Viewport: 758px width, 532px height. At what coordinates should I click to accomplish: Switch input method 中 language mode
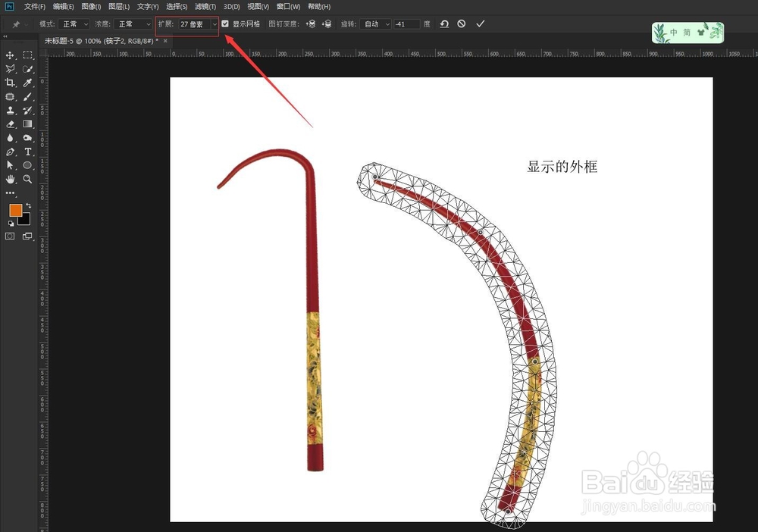click(x=673, y=33)
